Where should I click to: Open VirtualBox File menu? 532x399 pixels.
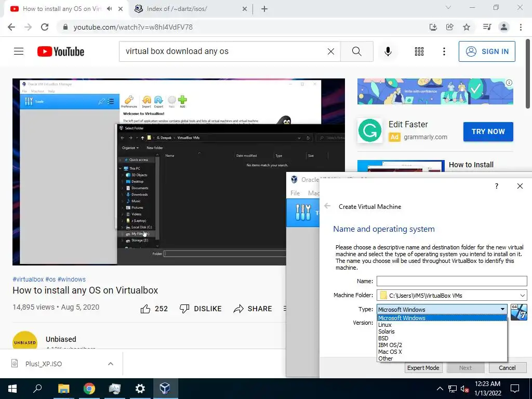[295, 193]
